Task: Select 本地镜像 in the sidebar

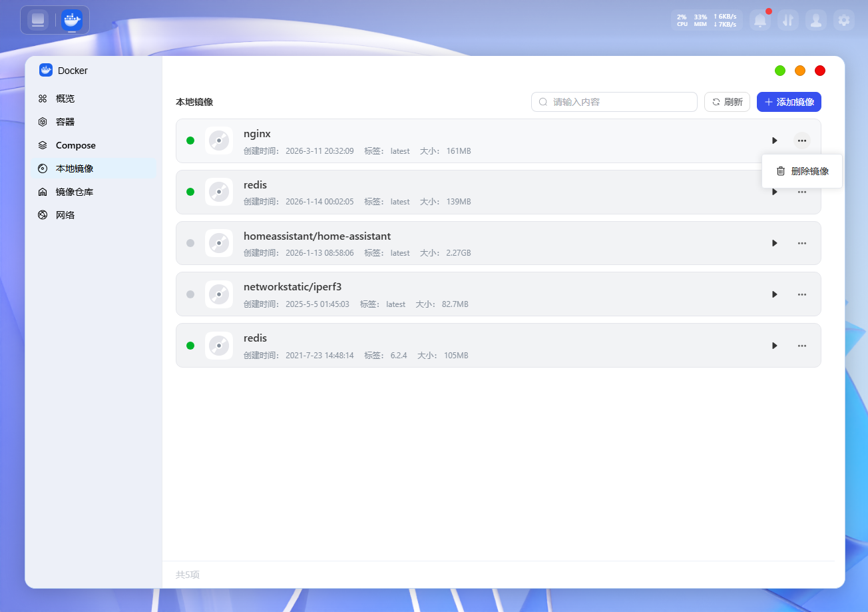Action: point(95,168)
